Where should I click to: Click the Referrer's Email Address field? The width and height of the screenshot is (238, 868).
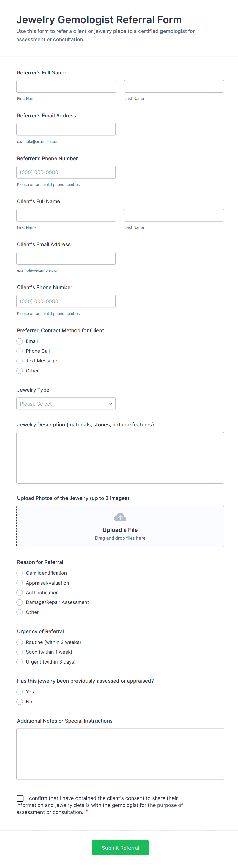click(x=66, y=129)
